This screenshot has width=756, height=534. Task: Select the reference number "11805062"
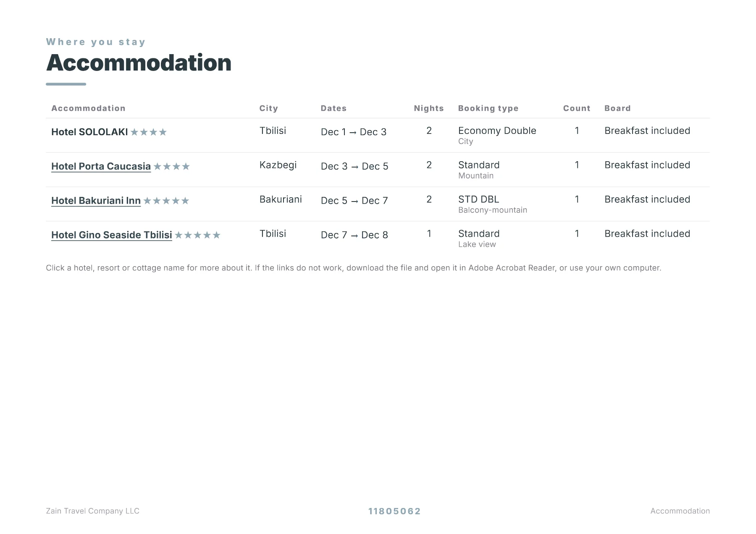pos(394,511)
